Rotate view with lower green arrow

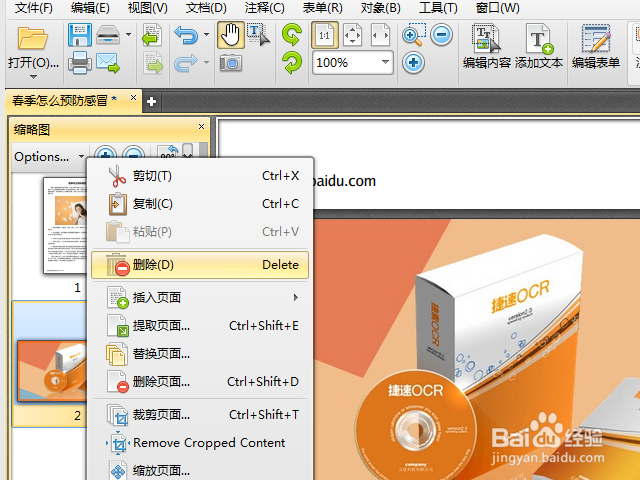point(292,63)
